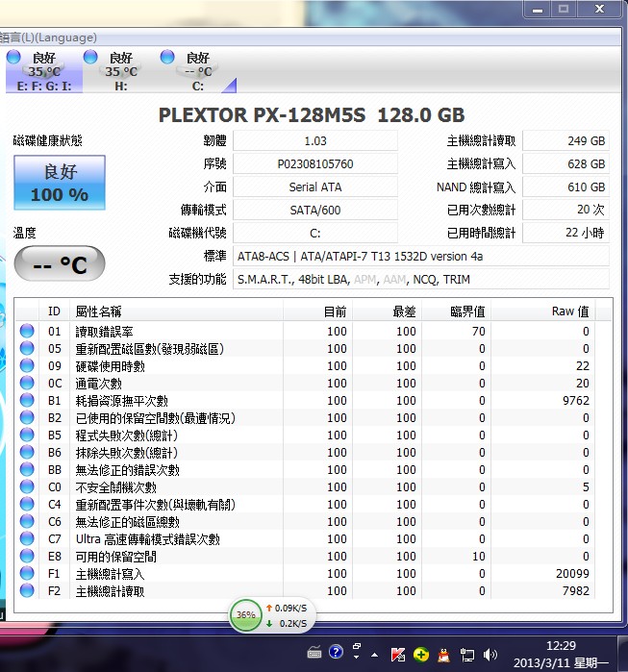This screenshot has width=628, height=672.
Task: Click the PLEXTOR PX-128M5S model title
Action: [312, 114]
